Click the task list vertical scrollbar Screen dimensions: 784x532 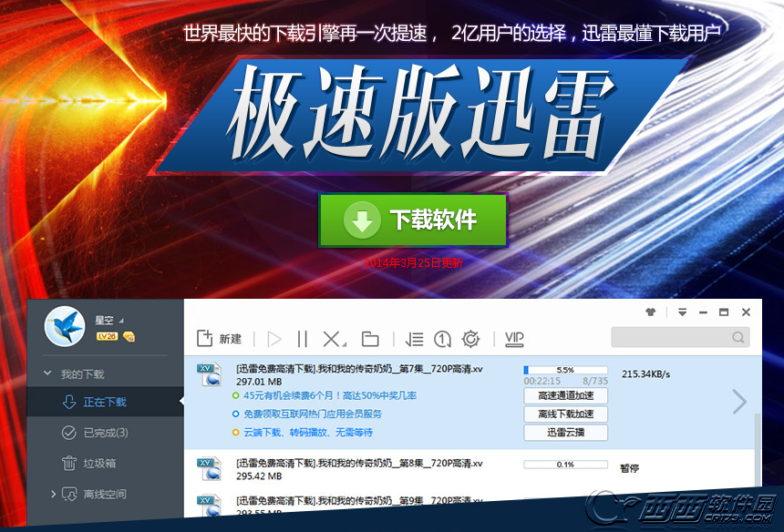(758, 448)
